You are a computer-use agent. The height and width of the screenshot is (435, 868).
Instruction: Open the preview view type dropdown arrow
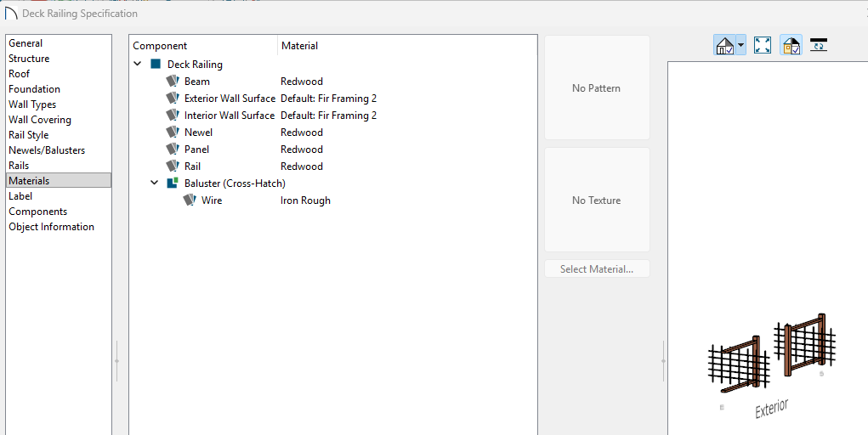click(741, 45)
